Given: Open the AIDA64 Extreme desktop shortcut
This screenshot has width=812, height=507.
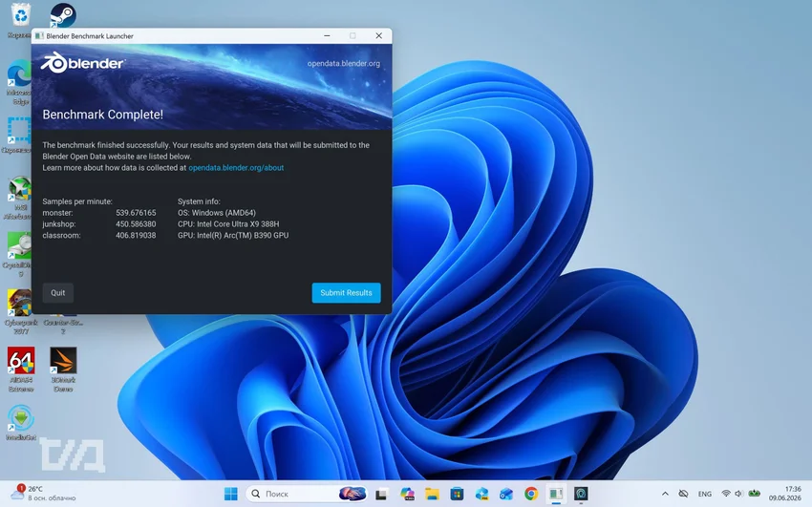Looking at the screenshot, I should 21,370.
